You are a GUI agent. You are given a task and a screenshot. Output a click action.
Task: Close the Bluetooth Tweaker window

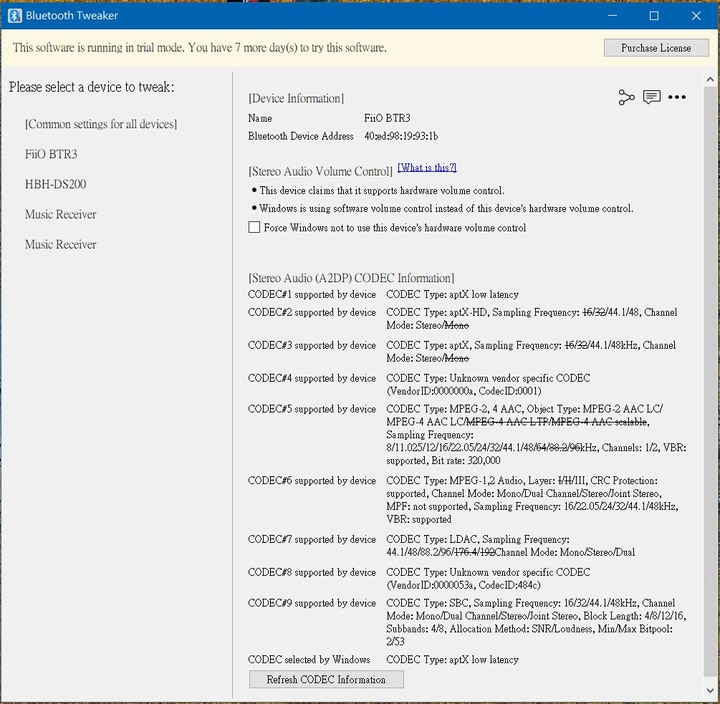[x=696, y=16]
